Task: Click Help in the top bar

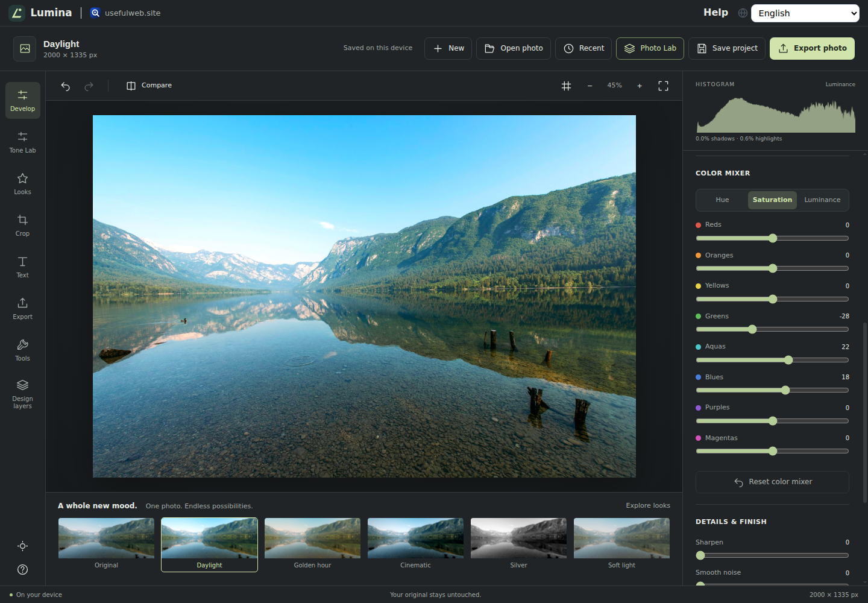Action: 715,13
